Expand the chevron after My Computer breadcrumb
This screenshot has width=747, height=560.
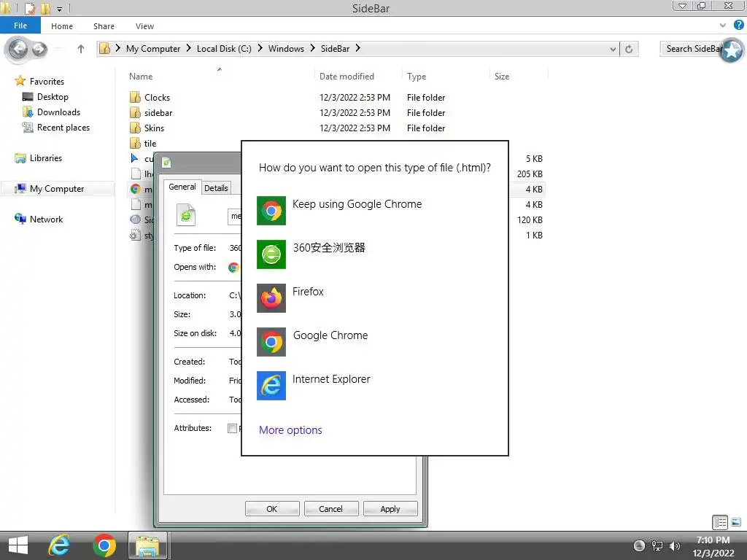pos(189,48)
